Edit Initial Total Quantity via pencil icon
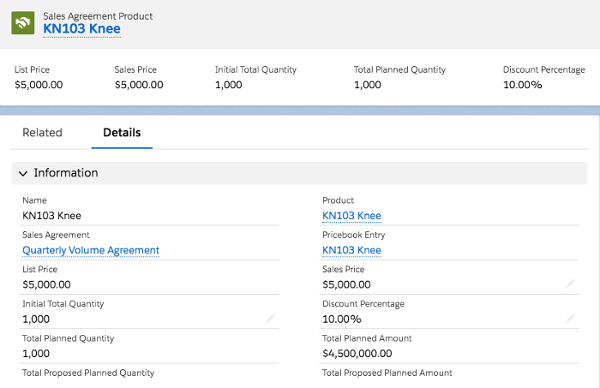The image size is (600, 388). point(270,318)
